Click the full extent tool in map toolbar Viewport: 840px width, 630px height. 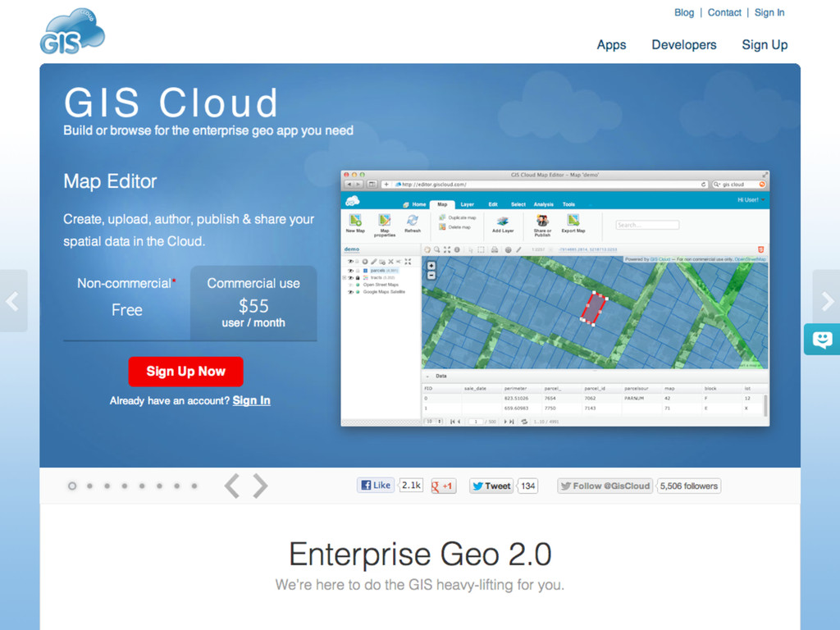click(447, 249)
